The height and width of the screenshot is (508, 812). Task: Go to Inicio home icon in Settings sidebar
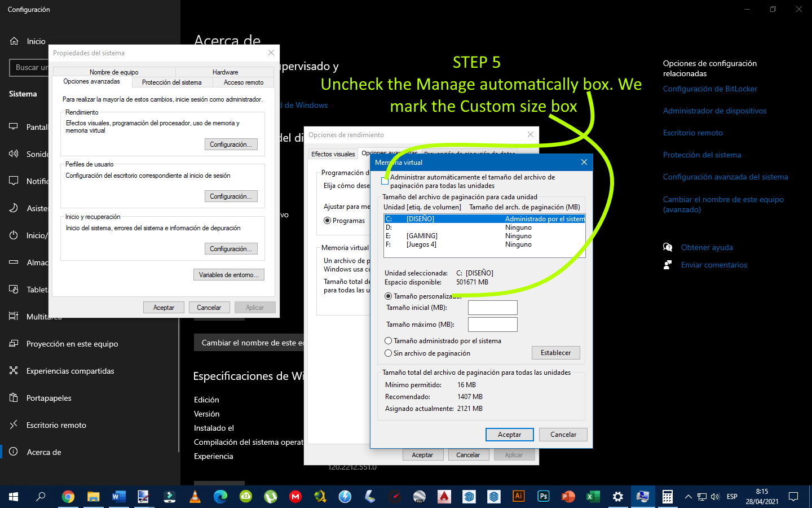click(14, 41)
